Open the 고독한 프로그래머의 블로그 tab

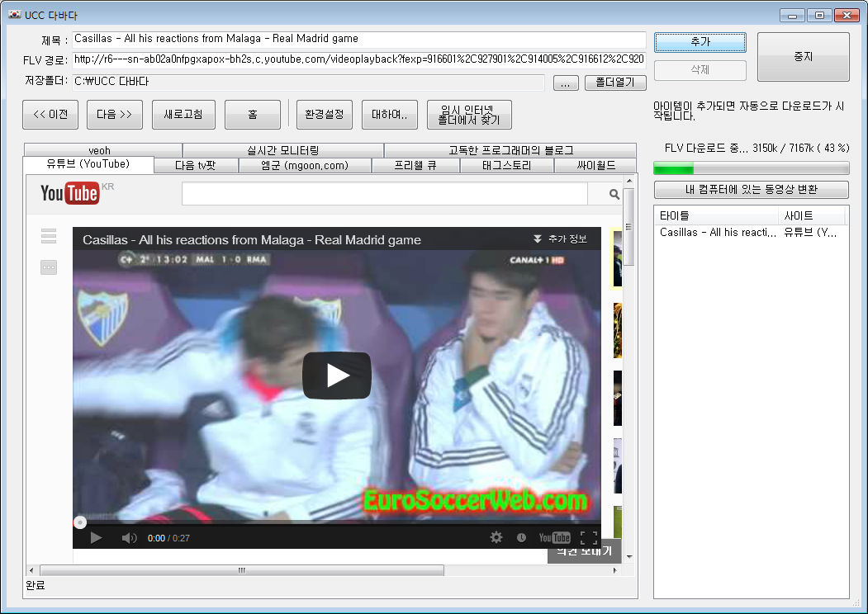[510, 150]
